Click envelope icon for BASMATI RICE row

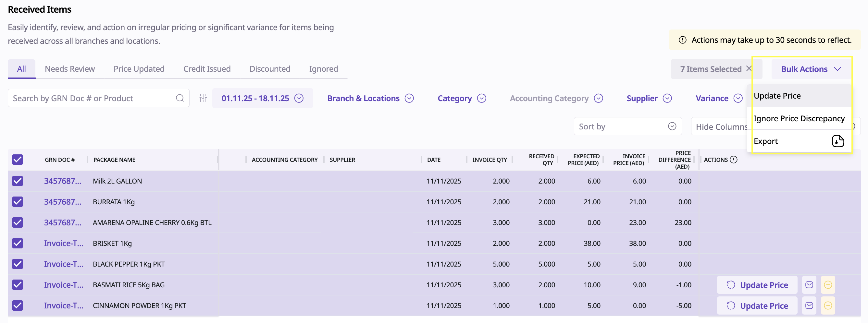pos(809,285)
